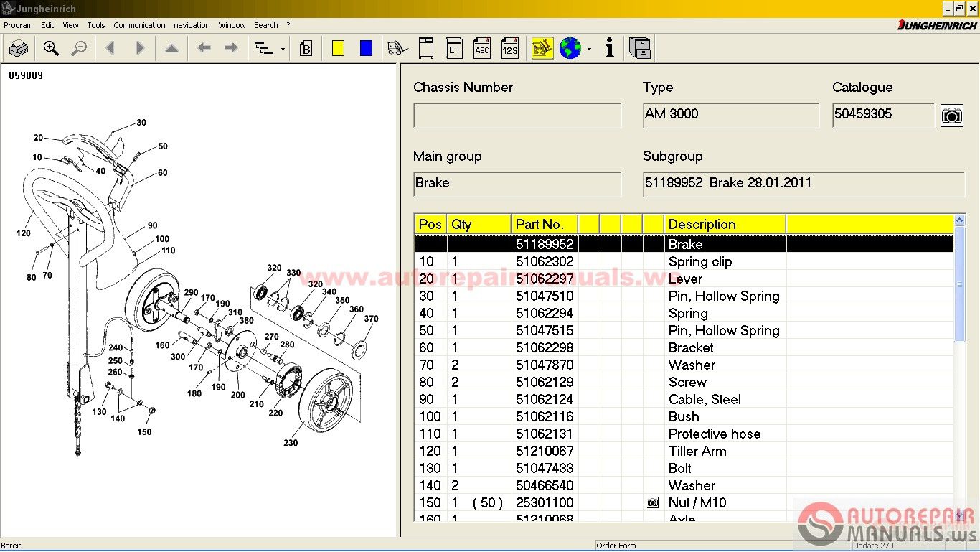The width and height of the screenshot is (980, 552).
Task: Open the Edit menu
Action: (x=47, y=25)
